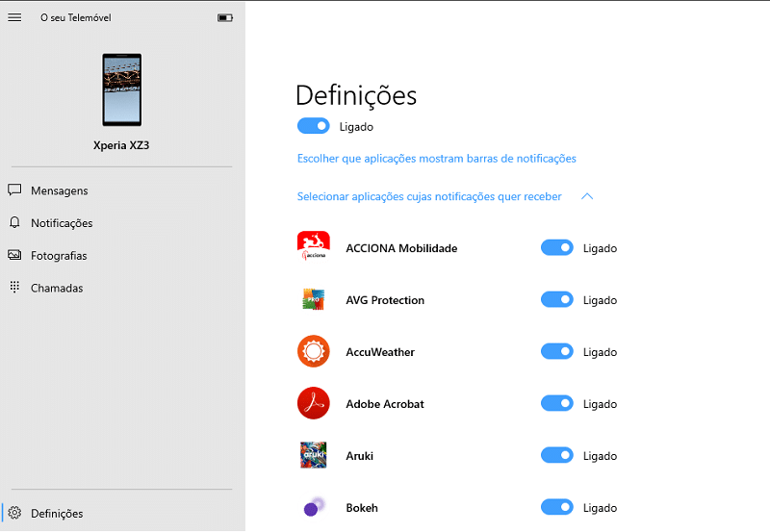Disable Aruki notifications toggle
Image resolution: width=770 pixels, height=532 pixels.
click(x=557, y=455)
